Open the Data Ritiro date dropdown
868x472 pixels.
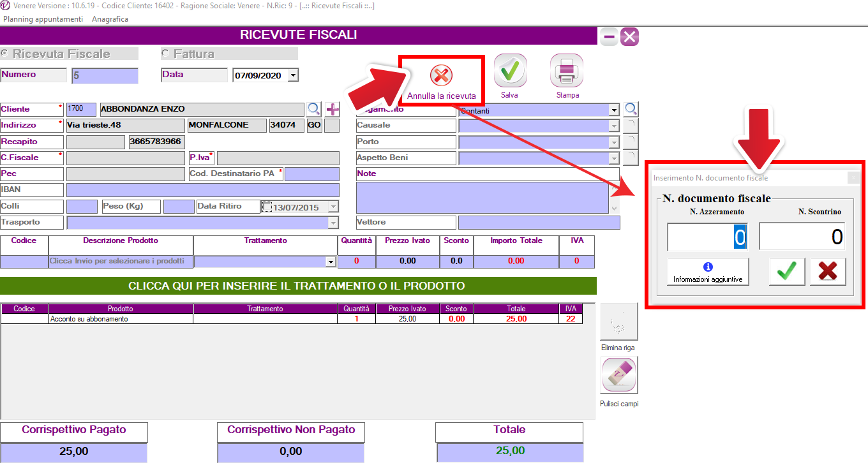pos(333,207)
